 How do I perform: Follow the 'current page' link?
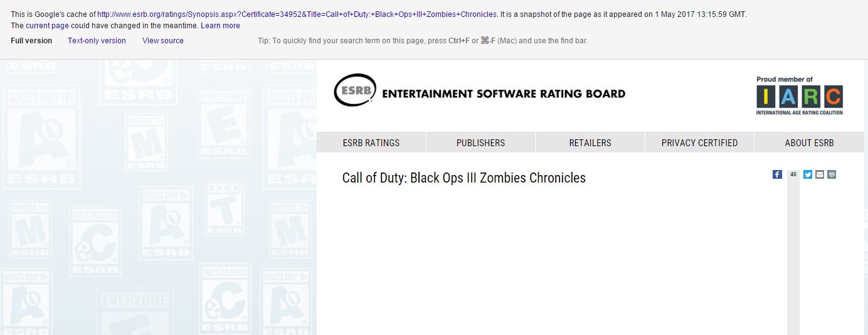(x=47, y=26)
